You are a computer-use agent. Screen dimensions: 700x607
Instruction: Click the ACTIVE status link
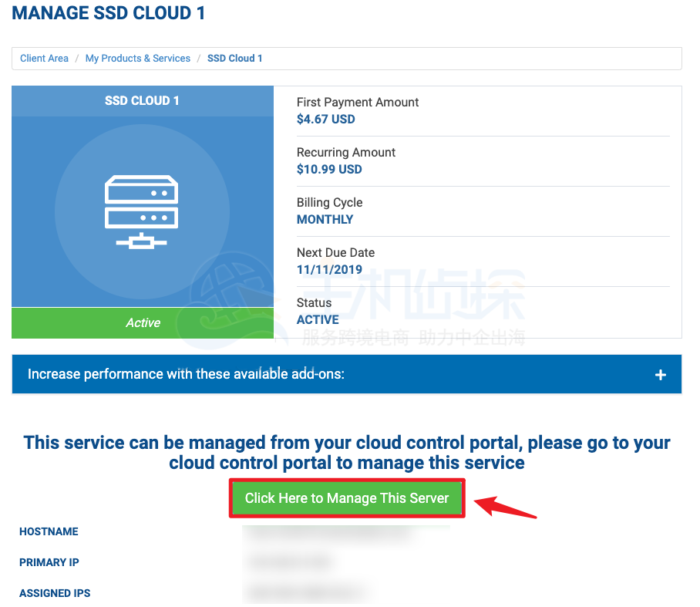click(317, 319)
